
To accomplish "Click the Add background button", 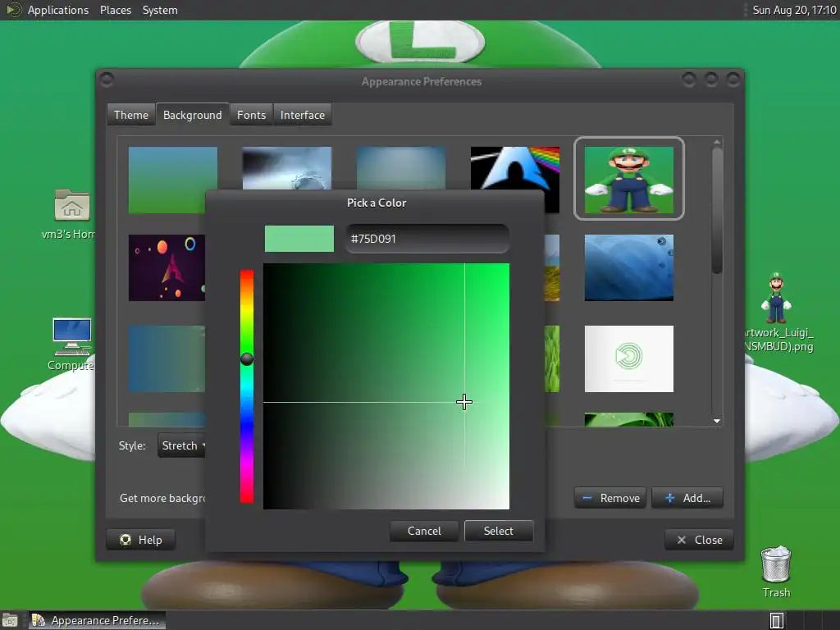I will coord(687,498).
